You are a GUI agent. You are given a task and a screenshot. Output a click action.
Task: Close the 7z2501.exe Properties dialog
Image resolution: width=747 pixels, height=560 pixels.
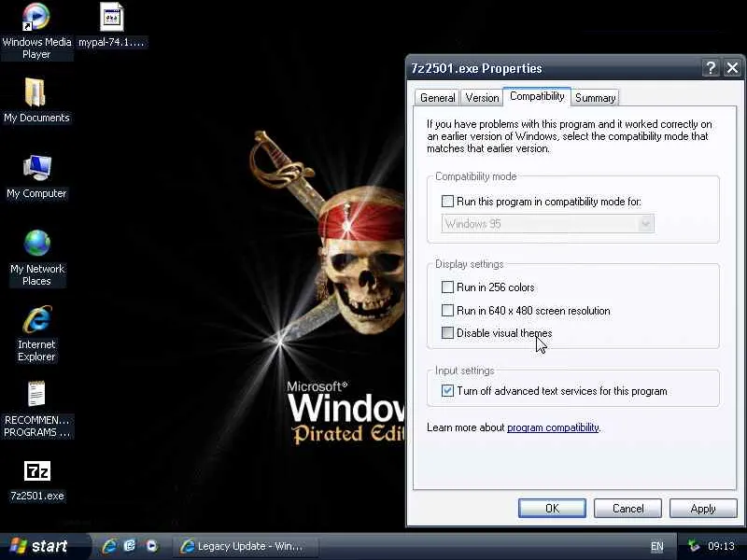tap(732, 68)
